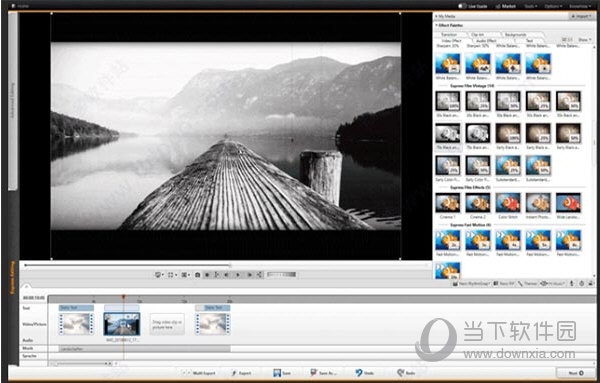The image size is (600, 383).
Task: Open the Text effects tab
Action: 530,40
